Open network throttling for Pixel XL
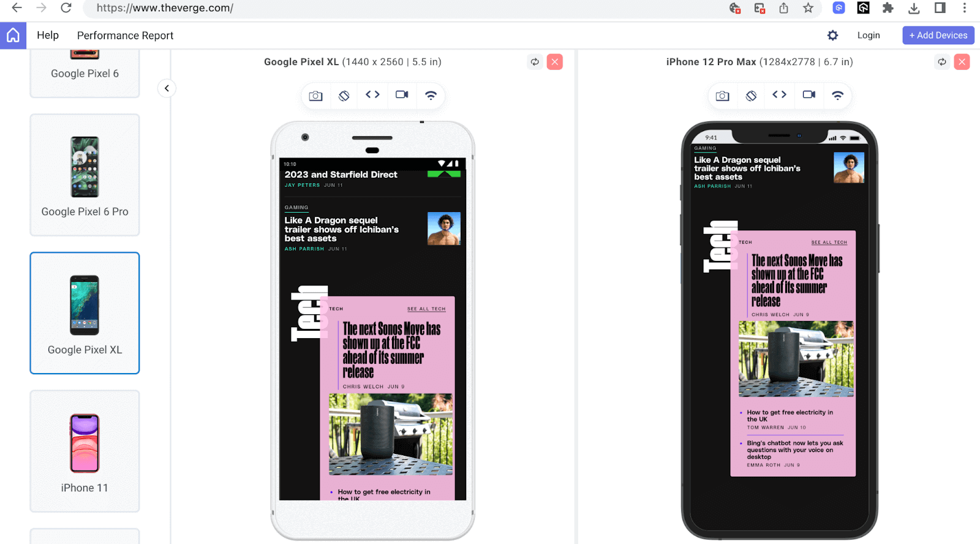The image size is (980, 544). click(431, 95)
